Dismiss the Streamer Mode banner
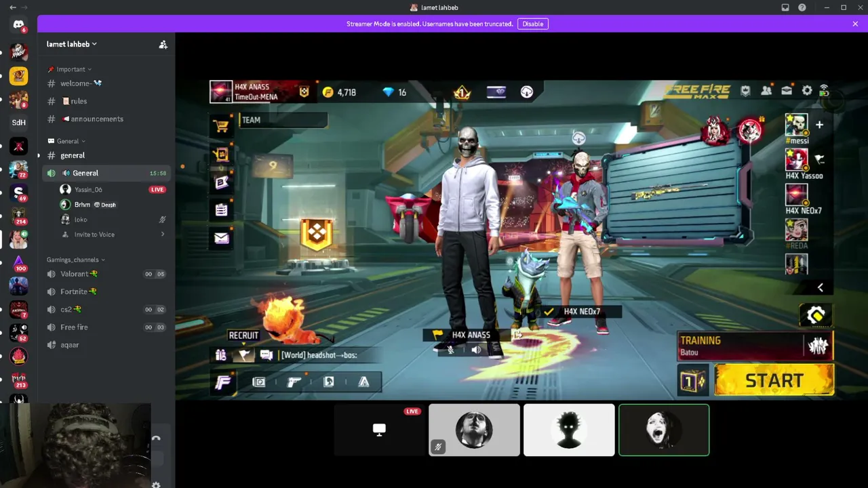This screenshot has width=868, height=488. pyautogui.click(x=855, y=24)
